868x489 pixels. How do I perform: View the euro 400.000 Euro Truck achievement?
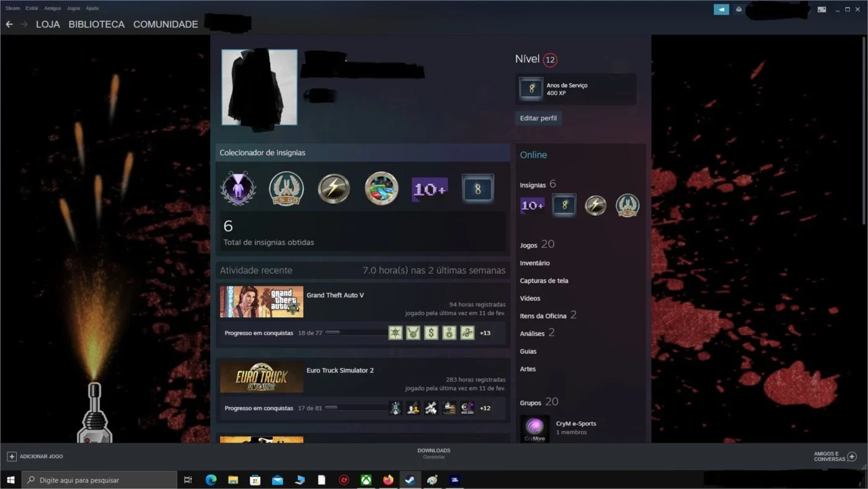467,408
